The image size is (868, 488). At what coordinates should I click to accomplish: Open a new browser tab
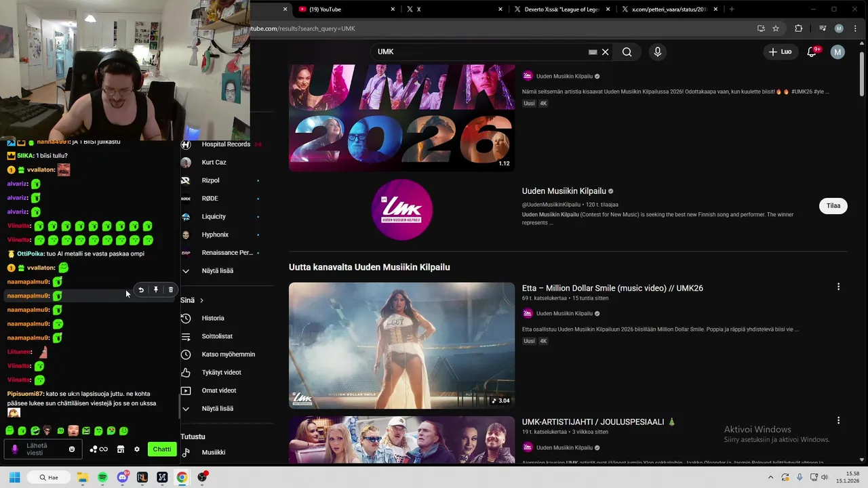tap(732, 9)
